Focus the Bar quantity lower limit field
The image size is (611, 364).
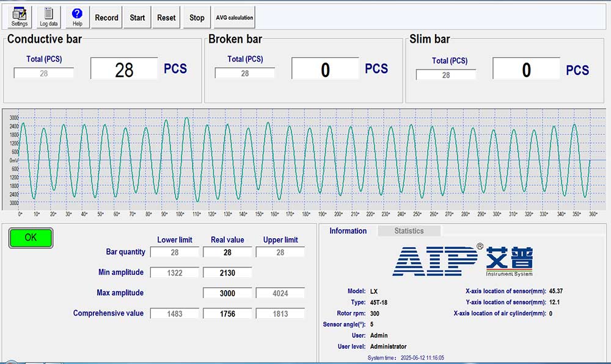pos(175,252)
